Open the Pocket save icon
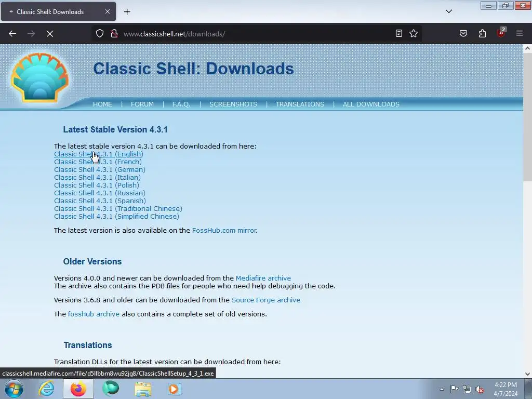Viewport: 532px width, 399px height. [x=463, y=33]
